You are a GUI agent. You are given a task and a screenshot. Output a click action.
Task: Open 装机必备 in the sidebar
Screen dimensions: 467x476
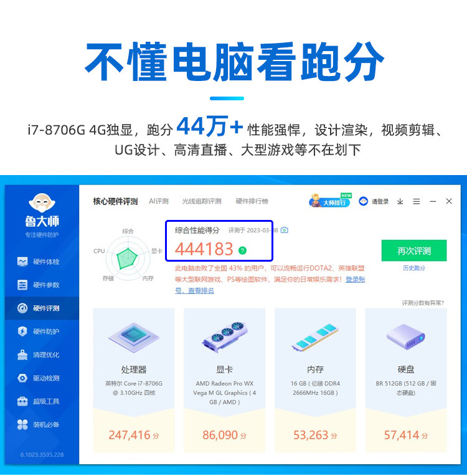(x=38, y=424)
